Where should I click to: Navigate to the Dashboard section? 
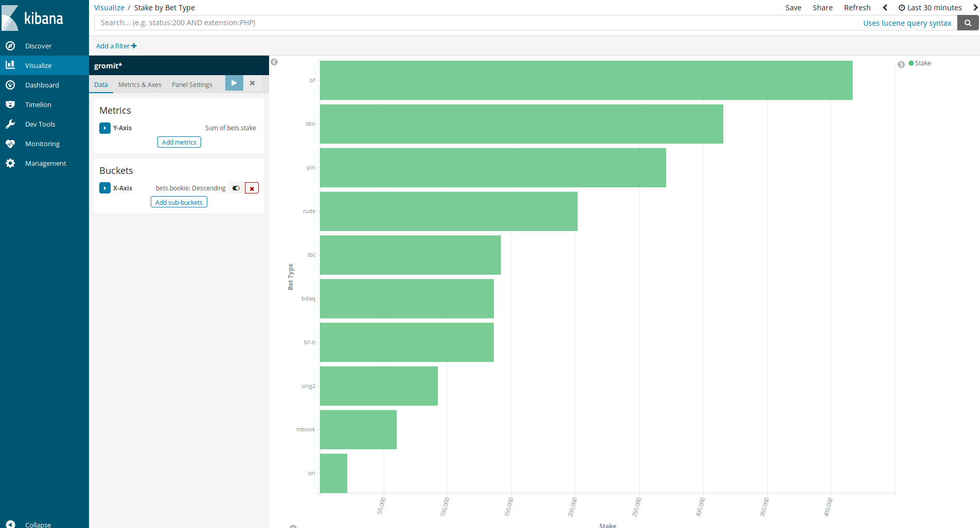(42, 85)
